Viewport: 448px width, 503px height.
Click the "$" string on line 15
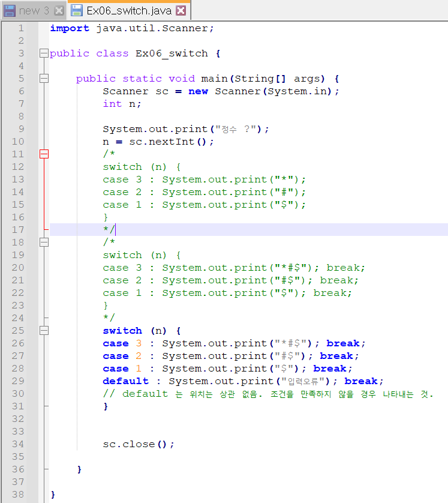(284, 204)
